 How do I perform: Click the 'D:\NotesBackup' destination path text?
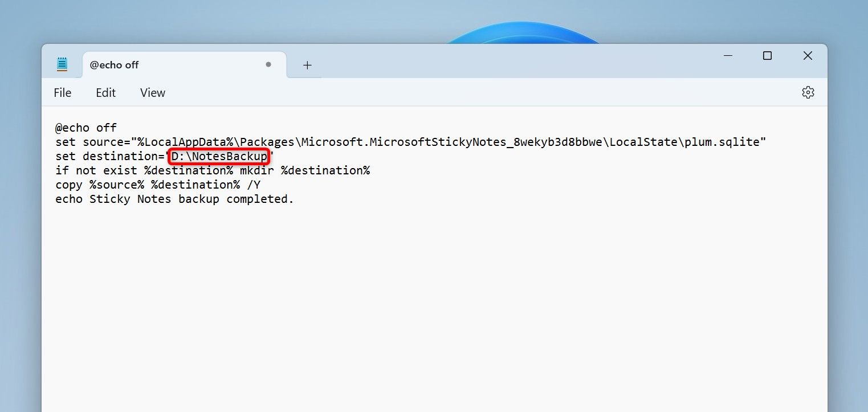(219, 156)
